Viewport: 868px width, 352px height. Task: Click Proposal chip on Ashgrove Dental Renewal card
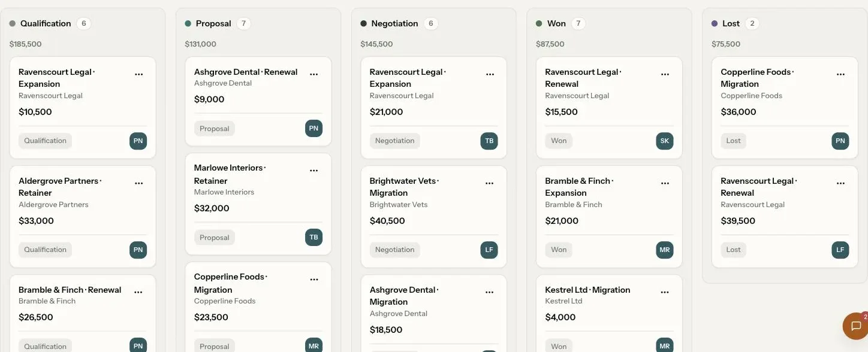point(215,129)
